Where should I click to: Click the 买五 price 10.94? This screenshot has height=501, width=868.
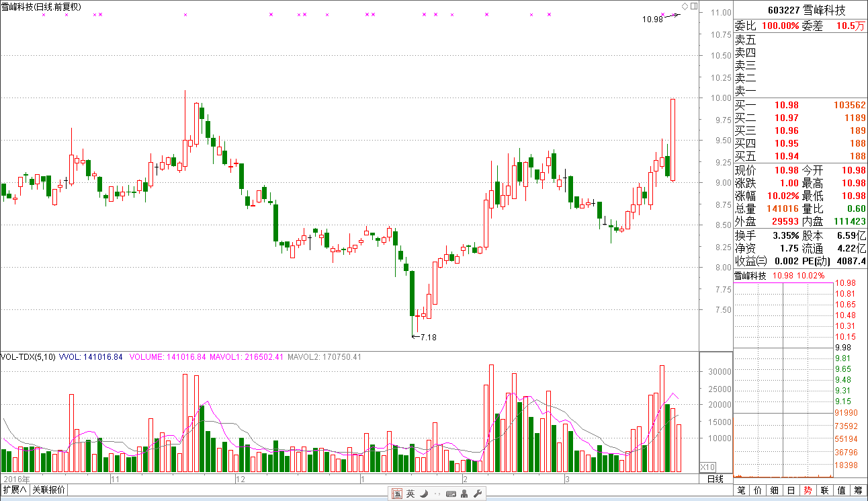[x=787, y=156]
